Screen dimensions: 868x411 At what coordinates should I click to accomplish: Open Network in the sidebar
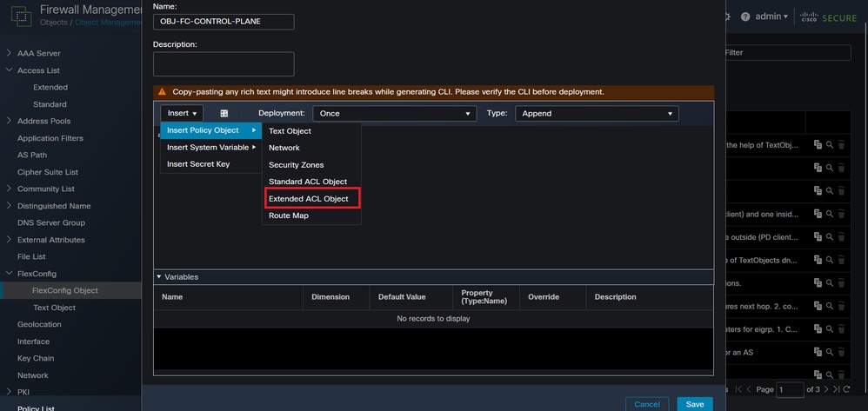(x=33, y=375)
